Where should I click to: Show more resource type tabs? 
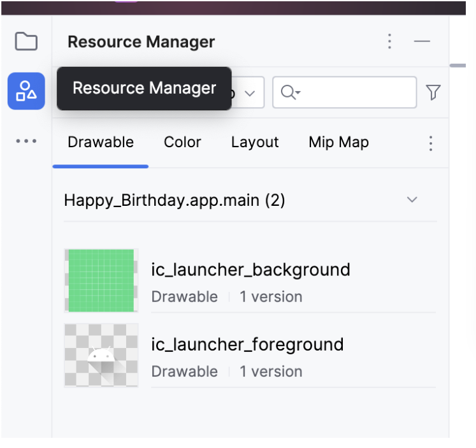[x=431, y=143]
